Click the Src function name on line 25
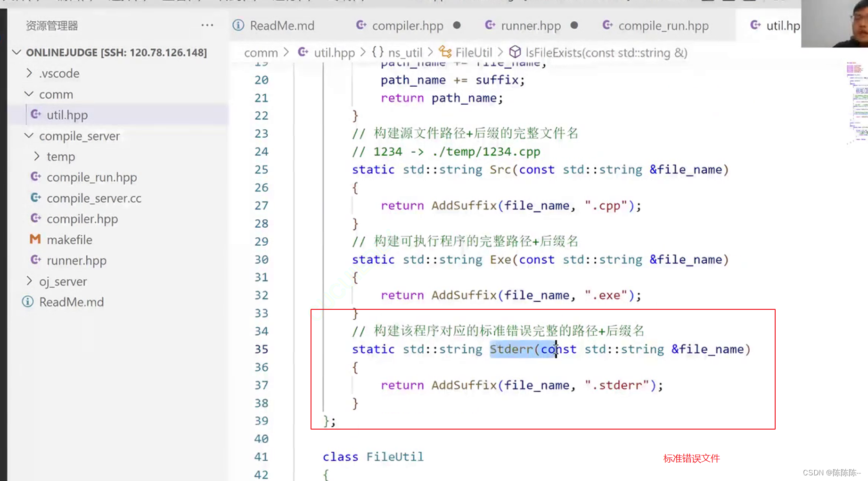The height and width of the screenshot is (481, 868). 500,170
